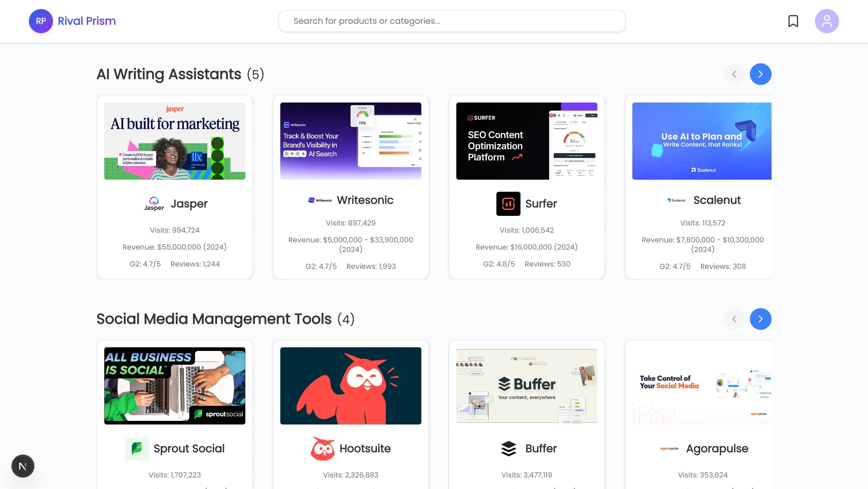Advance the AI Writing Assistants carousel right
Image resolution: width=868 pixels, height=489 pixels.
[760, 74]
